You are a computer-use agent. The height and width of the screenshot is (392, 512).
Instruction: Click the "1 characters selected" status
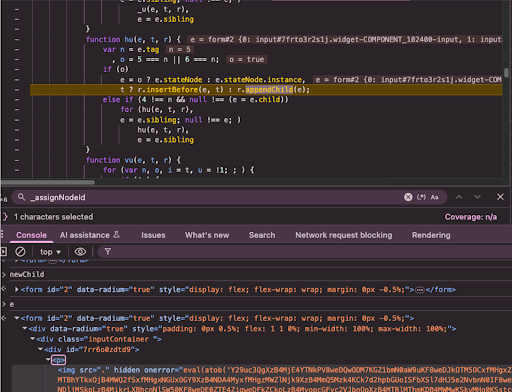pyautogui.click(x=53, y=217)
